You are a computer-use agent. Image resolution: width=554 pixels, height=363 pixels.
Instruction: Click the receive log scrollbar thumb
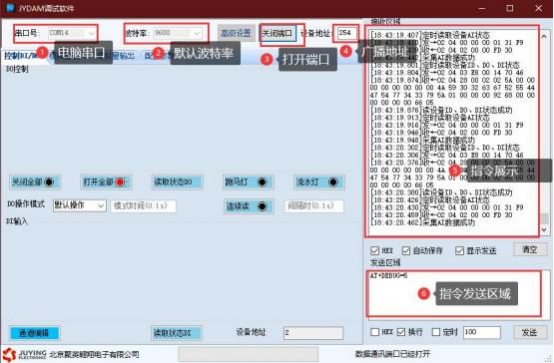pos(544,218)
